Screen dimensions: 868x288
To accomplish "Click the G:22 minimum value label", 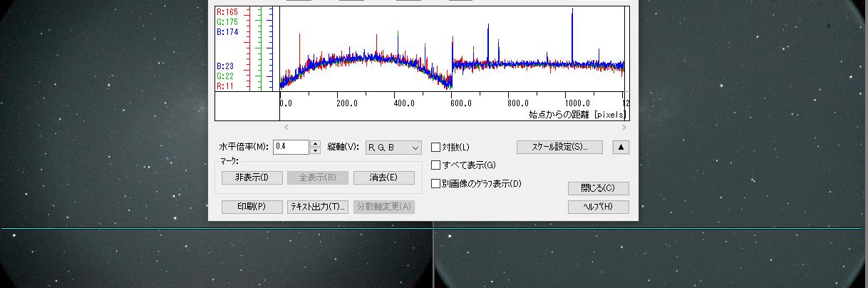I will click(224, 76).
